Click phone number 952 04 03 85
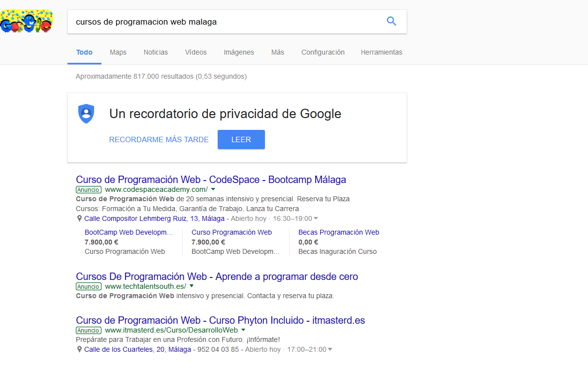Viewport: 588px width, 368px height. click(x=218, y=349)
